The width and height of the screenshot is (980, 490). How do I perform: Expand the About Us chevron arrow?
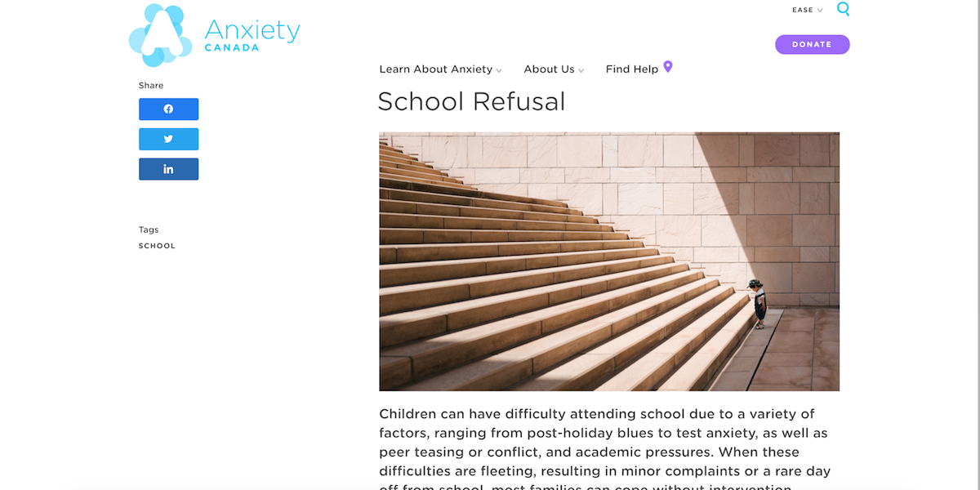[x=581, y=70]
